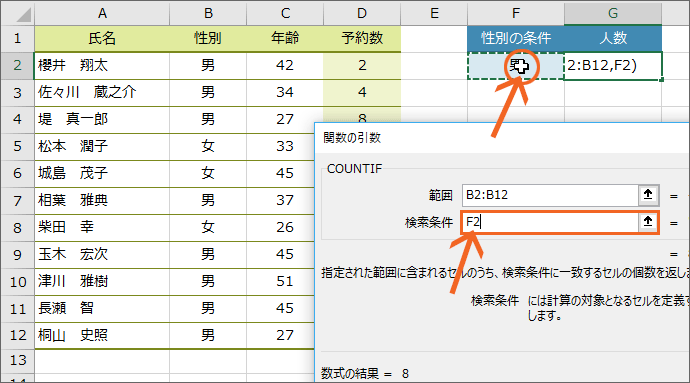690x383 pixels.
Task: Select the name cell 堤 真一郎
Action: pos(102,120)
